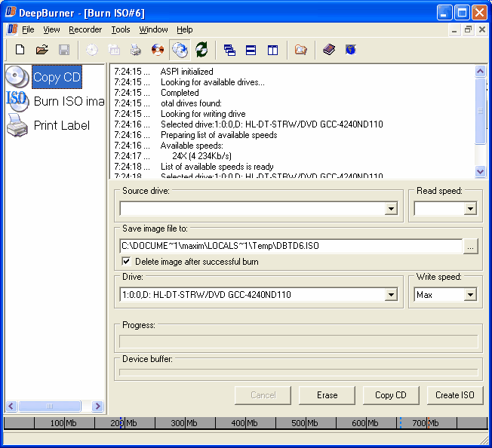Toggle Delete image after successful burn
492x448 pixels.
(x=126, y=261)
